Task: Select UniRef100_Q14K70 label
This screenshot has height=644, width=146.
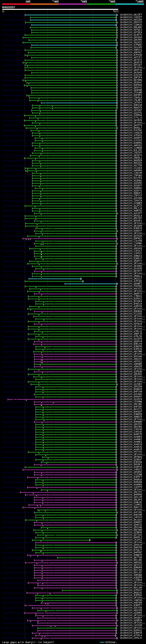Action: click(131, 35)
